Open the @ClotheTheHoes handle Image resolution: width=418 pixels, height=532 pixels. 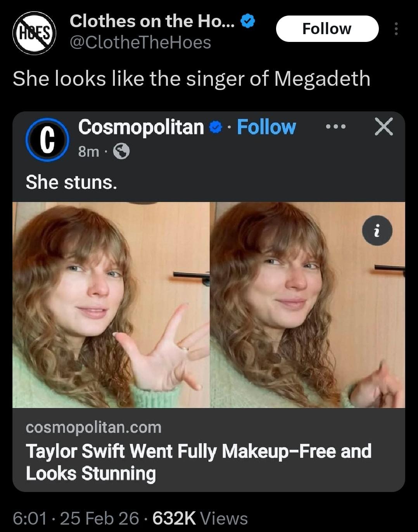tap(140, 42)
